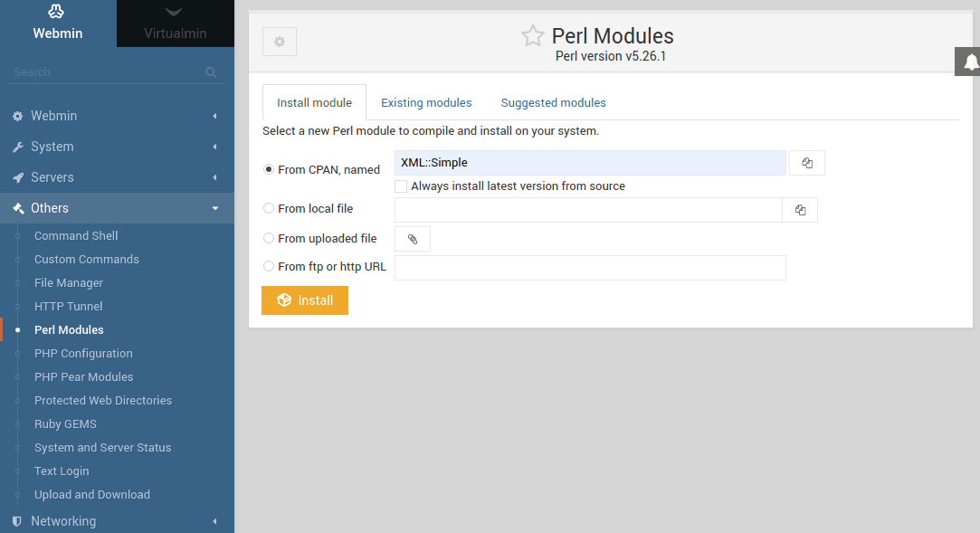The height and width of the screenshot is (533, 980).
Task: Select From local file option
Action: (x=269, y=208)
